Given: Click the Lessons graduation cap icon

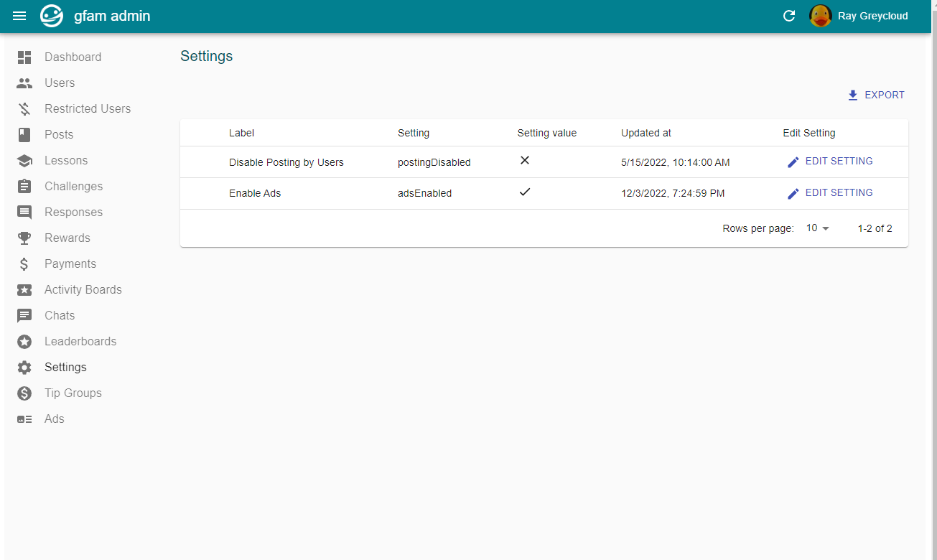Looking at the screenshot, I should point(24,160).
